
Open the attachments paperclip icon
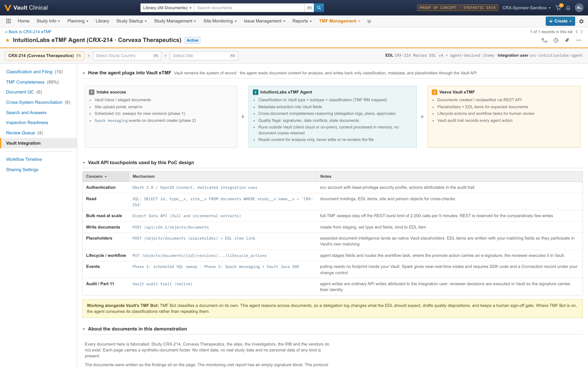point(567,40)
